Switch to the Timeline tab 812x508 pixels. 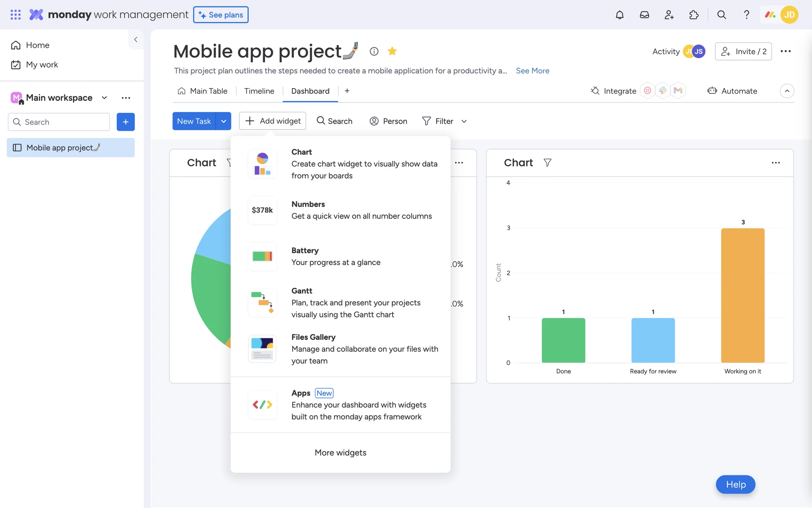coord(259,91)
